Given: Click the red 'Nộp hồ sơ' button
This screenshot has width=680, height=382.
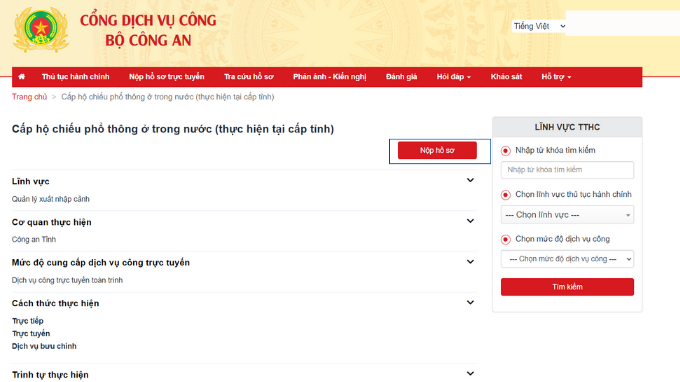Looking at the screenshot, I should pos(437,150).
